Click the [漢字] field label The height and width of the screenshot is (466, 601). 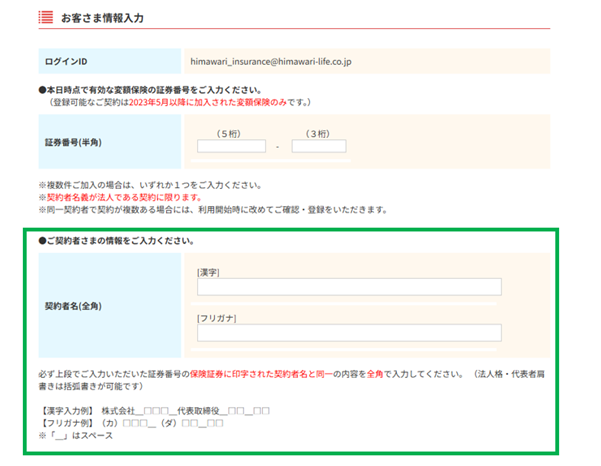click(209, 271)
